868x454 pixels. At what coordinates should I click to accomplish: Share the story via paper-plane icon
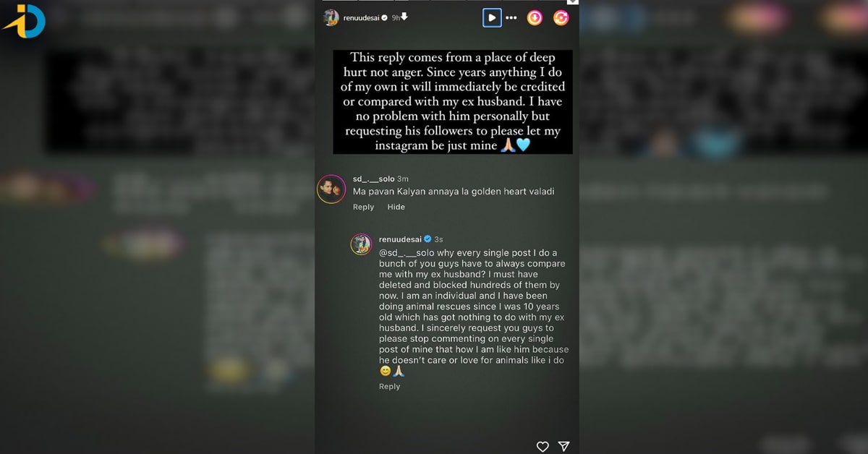[x=563, y=447]
